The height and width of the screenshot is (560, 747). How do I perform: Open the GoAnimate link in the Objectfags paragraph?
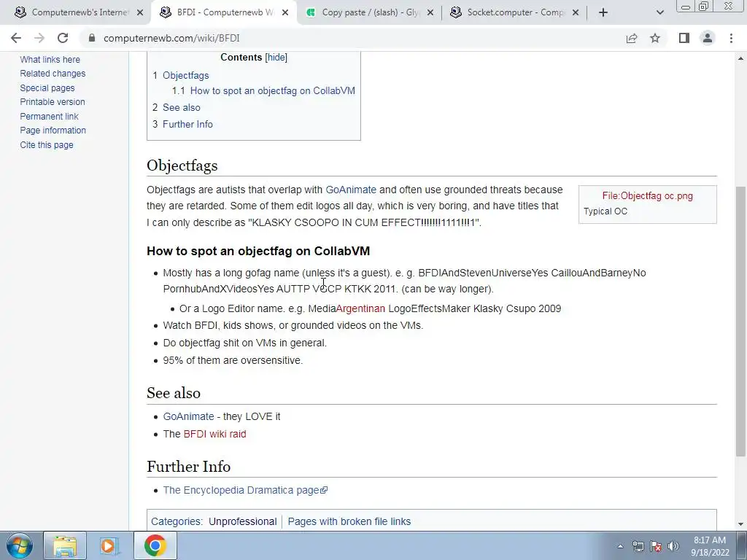pyautogui.click(x=351, y=190)
